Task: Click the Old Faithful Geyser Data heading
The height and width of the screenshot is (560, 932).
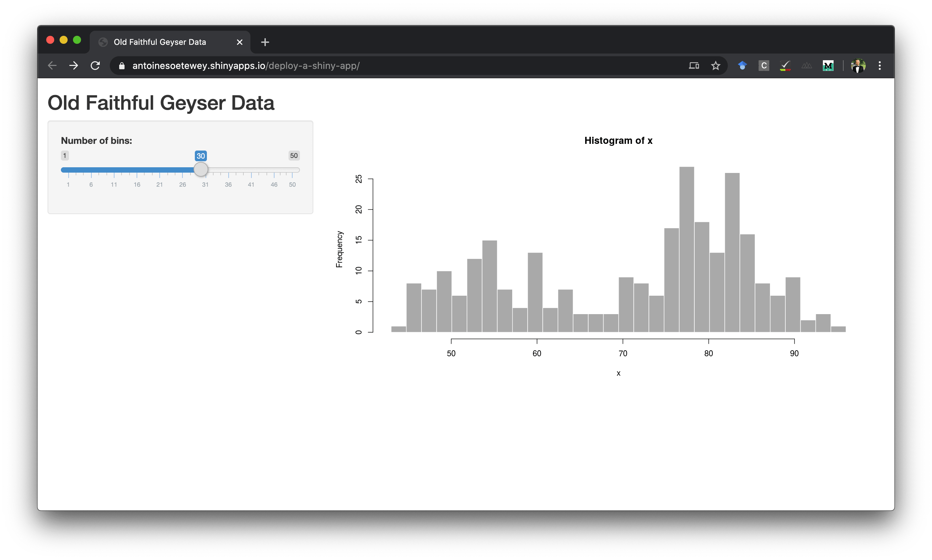Action: click(161, 103)
